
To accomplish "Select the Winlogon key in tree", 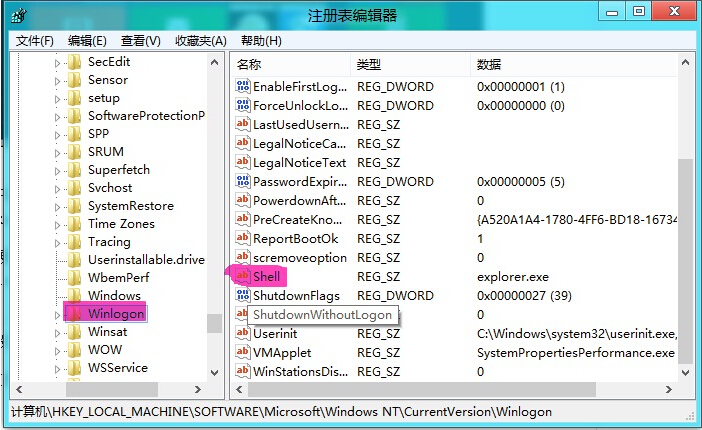I will [116, 314].
